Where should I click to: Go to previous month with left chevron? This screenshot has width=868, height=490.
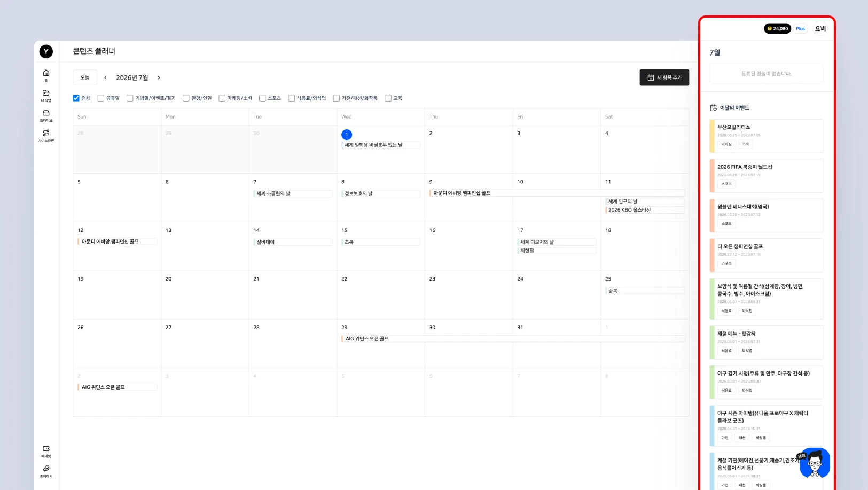coord(106,77)
